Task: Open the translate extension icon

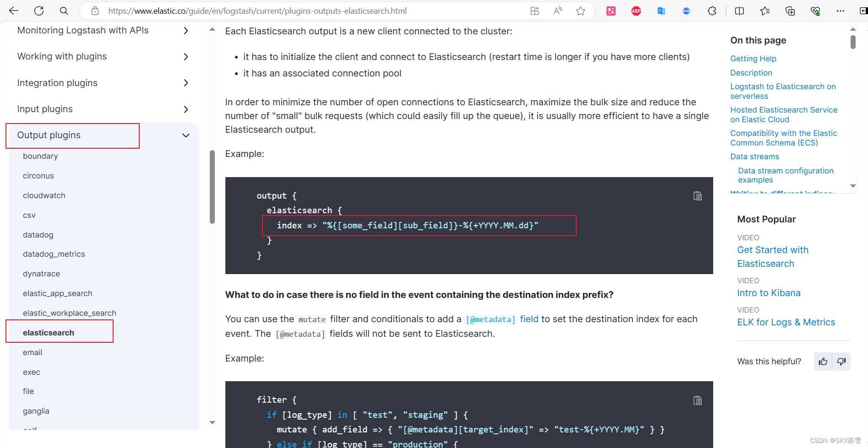Action: 611,11
